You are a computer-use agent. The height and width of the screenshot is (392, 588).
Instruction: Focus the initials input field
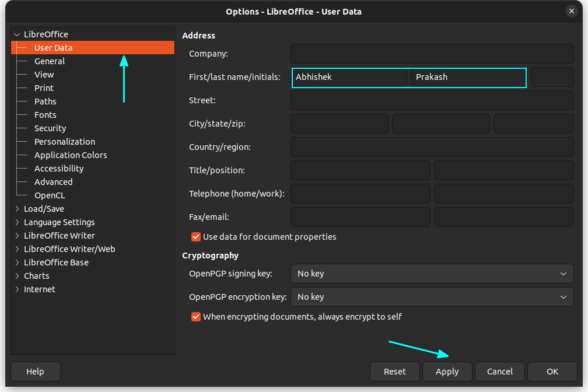tap(552, 77)
